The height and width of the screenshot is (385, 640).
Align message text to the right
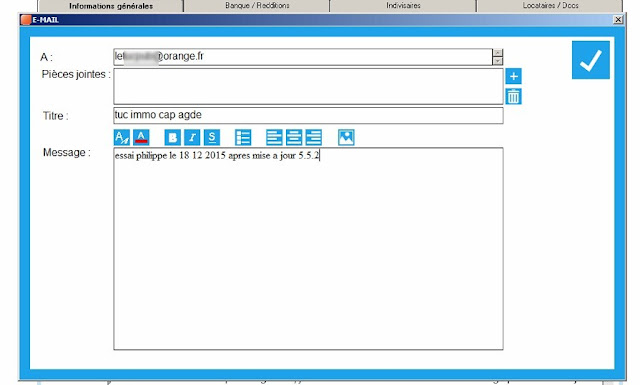pos(313,138)
